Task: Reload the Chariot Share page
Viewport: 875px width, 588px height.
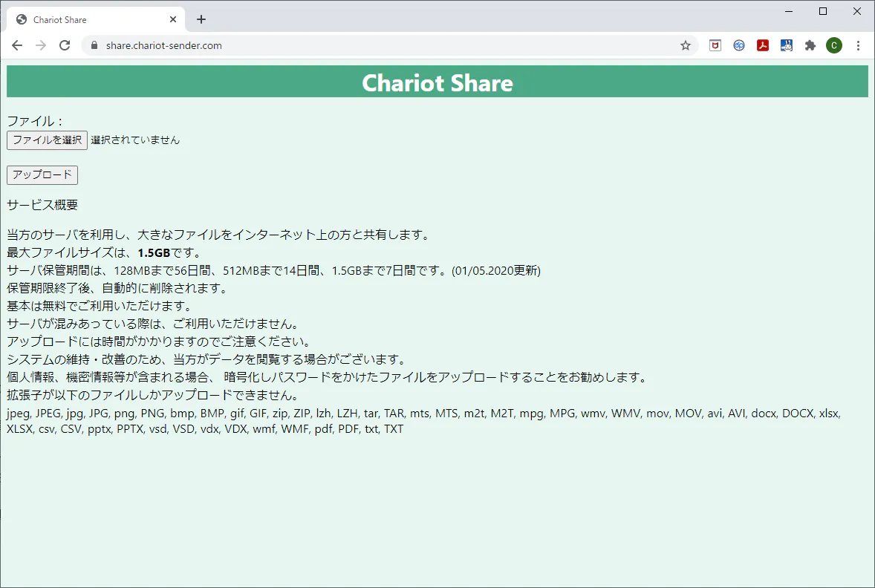Action: 65,45
